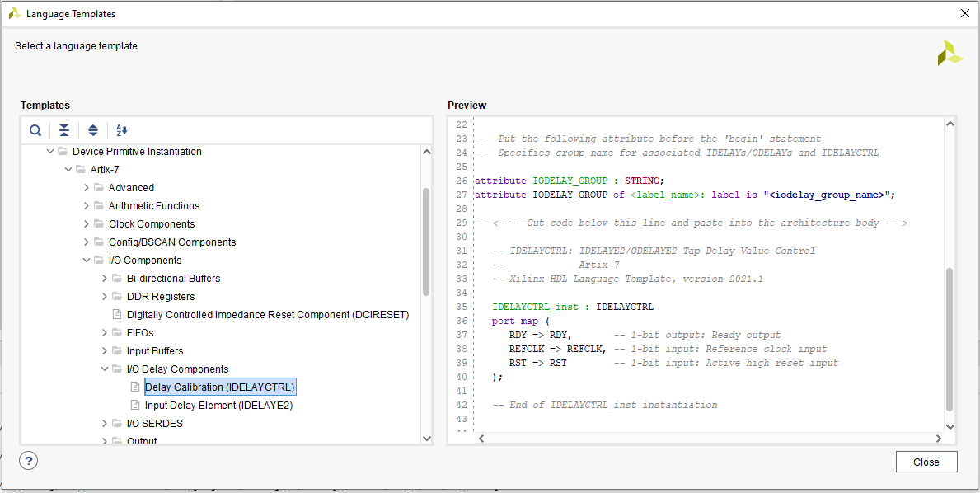Select the I/O Delay Components row
980x493 pixels.
tap(177, 369)
